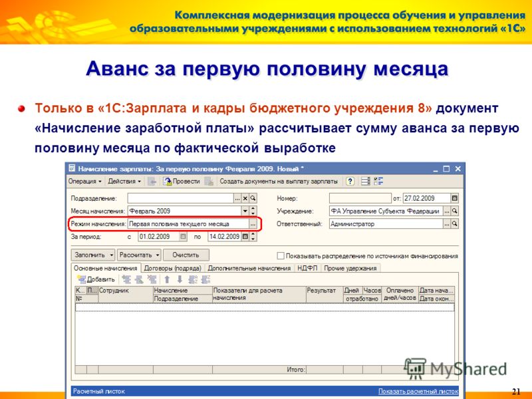Click the Подразделение table column header
Image resolution: width=532 pixels, height=399 pixels.
183,299
